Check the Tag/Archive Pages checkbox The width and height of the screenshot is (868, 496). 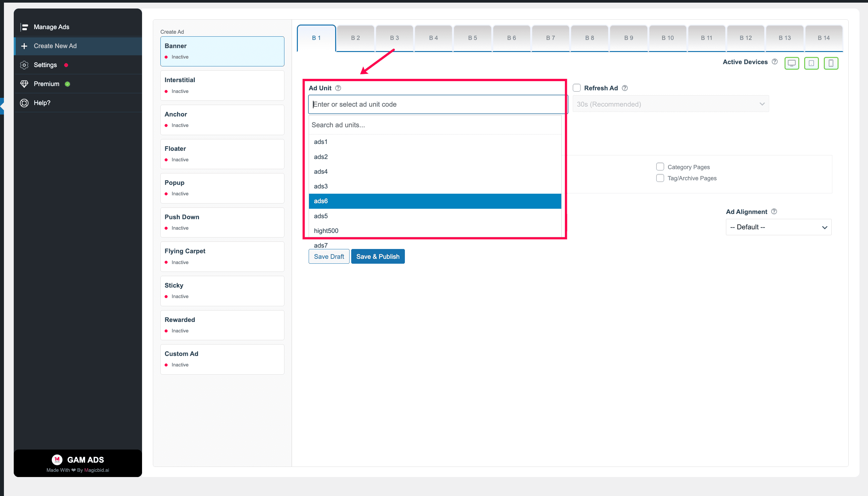coord(660,178)
